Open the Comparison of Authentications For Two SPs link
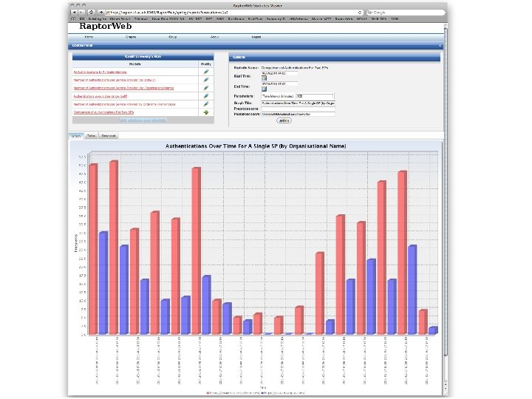The height and width of the screenshot is (399, 532). [x=103, y=112]
